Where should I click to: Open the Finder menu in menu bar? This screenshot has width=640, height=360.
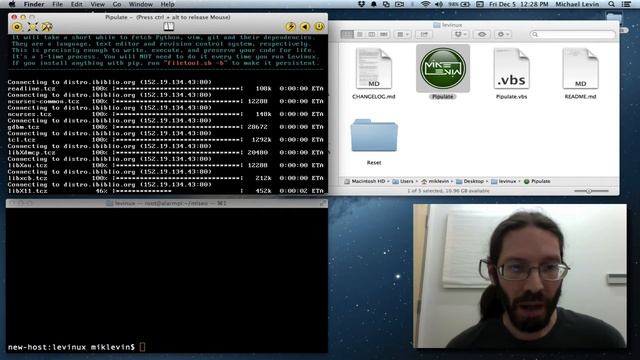[34, 4]
